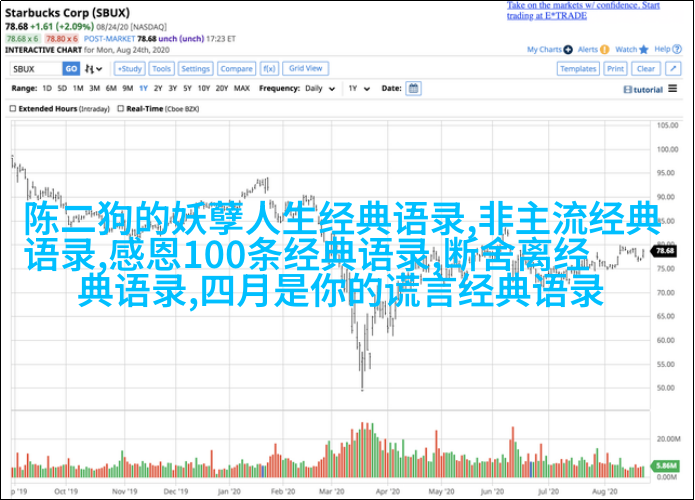Click the Watch star icon
Screen dimensions: 695x500
644,50
